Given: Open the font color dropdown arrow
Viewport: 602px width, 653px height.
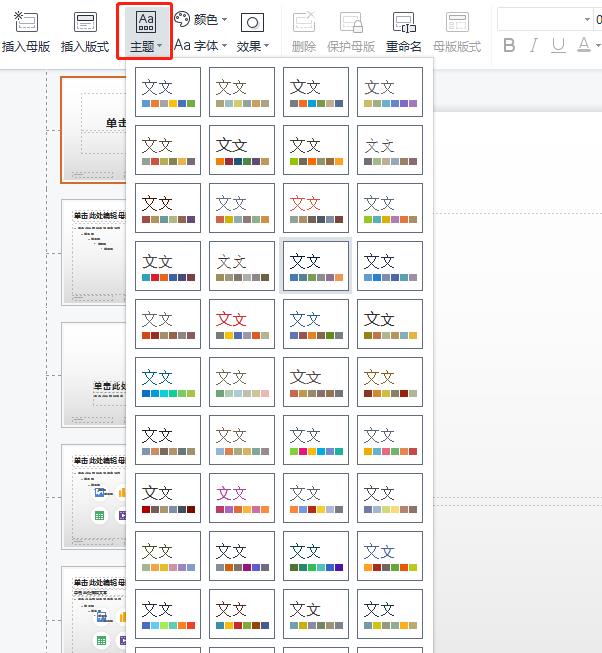Looking at the screenshot, I should point(598,45).
